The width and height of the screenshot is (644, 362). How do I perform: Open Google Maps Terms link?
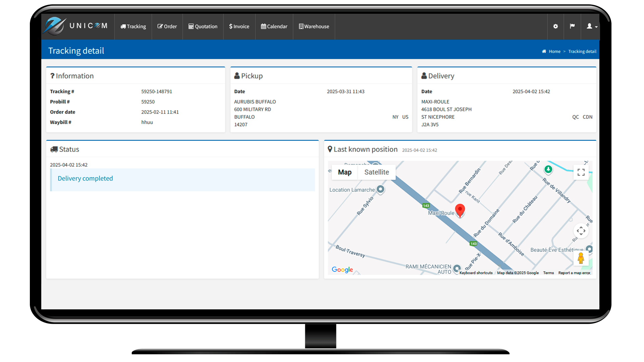548,273
